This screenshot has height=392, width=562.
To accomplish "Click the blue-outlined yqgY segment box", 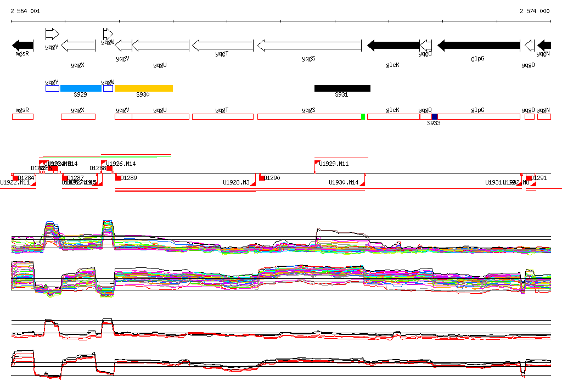I will pos(52,88).
